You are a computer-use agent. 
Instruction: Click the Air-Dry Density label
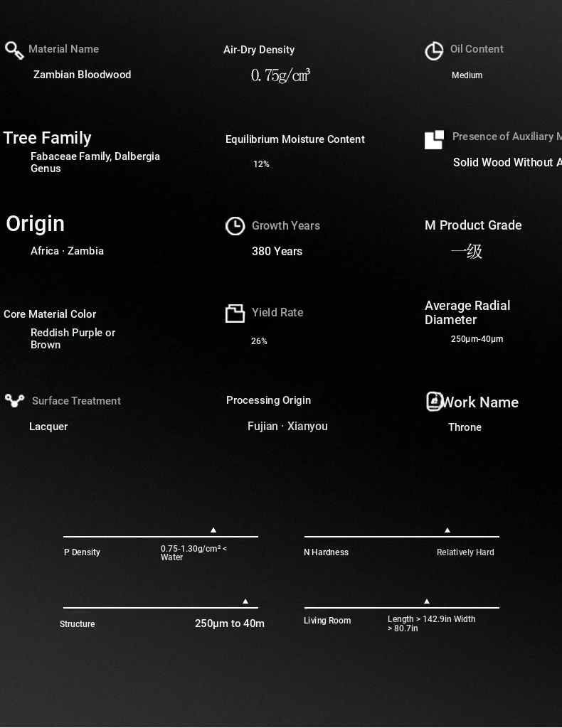pos(259,50)
